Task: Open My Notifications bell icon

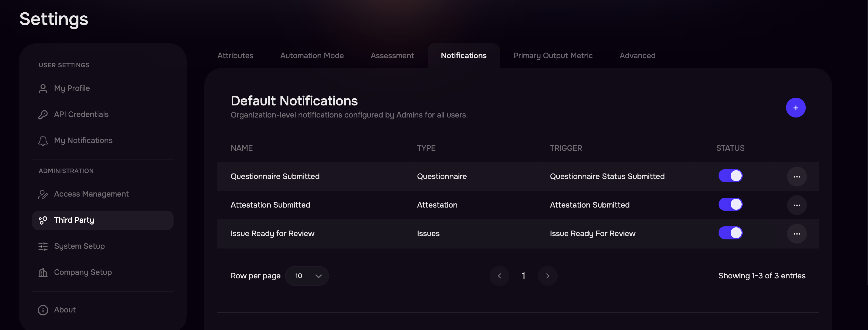Action: pos(43,140)
